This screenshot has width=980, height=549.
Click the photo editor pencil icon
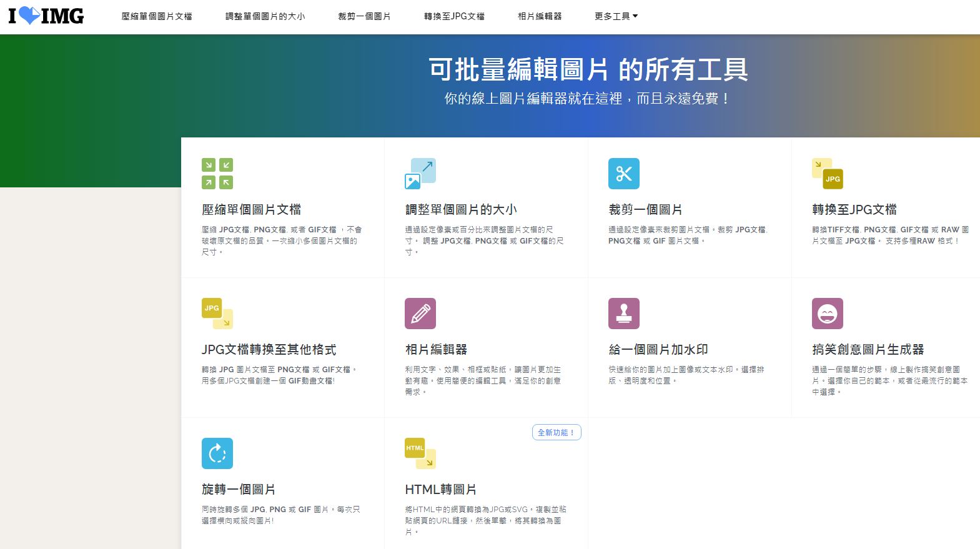click(420, 314)
